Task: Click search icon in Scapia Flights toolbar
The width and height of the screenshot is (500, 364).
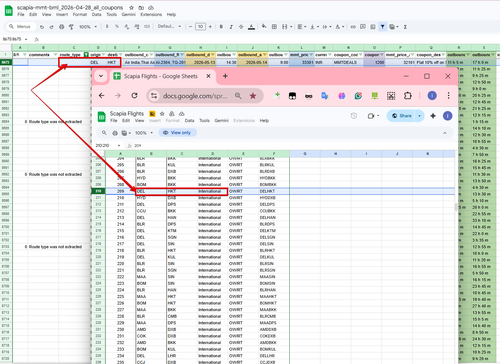Action: [x=104, y=133]
